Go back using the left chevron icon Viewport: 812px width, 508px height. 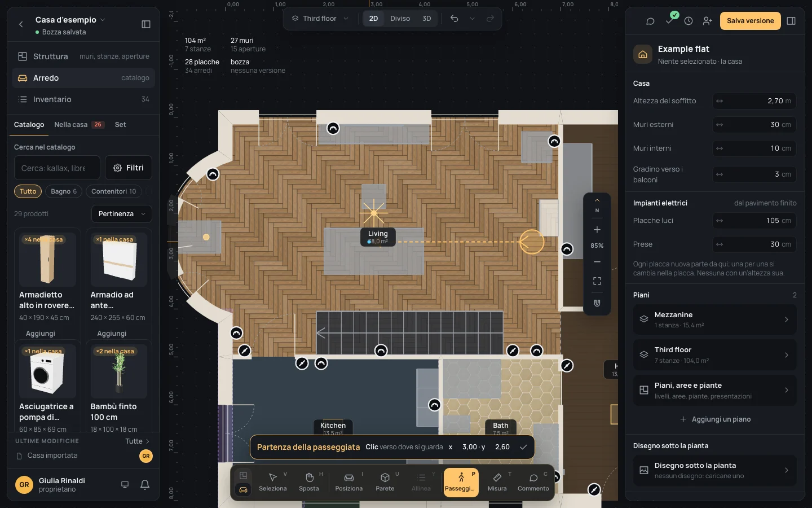pyautogui.click(x=21, y=24)
